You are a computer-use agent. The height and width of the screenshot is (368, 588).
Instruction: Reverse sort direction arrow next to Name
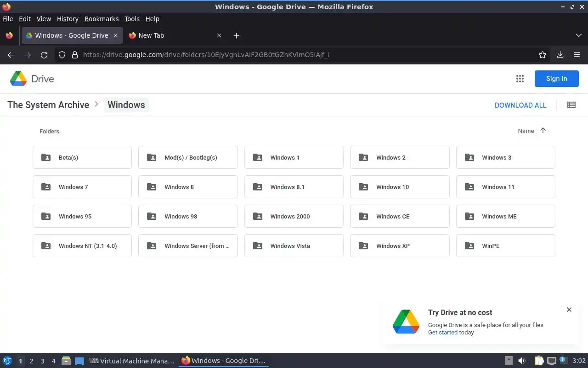(543, 131)
